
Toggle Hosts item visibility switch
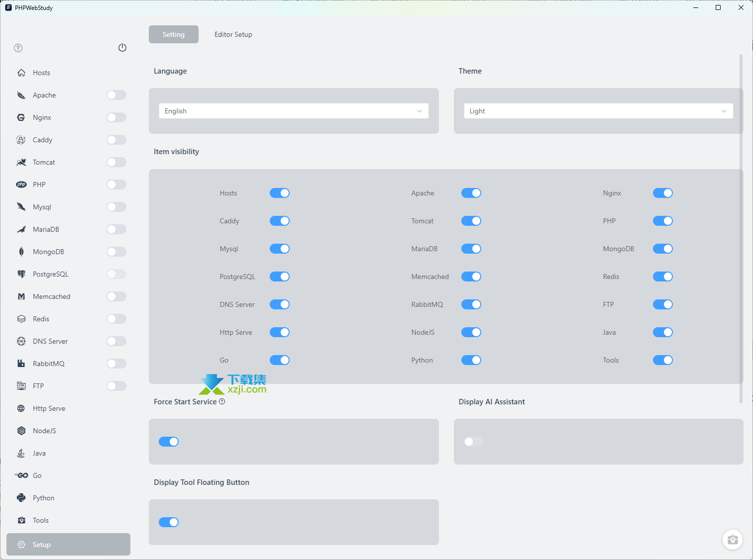(280, 193)
